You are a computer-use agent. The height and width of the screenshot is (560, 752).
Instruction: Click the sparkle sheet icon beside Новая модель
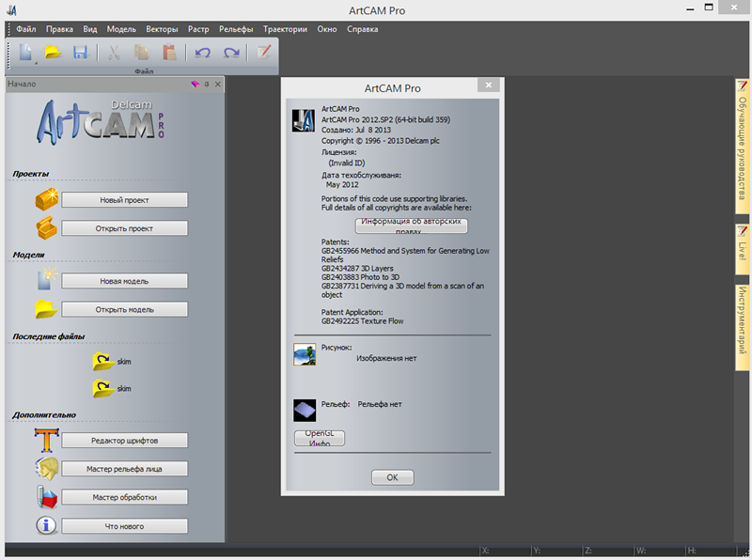click(47, 279)
